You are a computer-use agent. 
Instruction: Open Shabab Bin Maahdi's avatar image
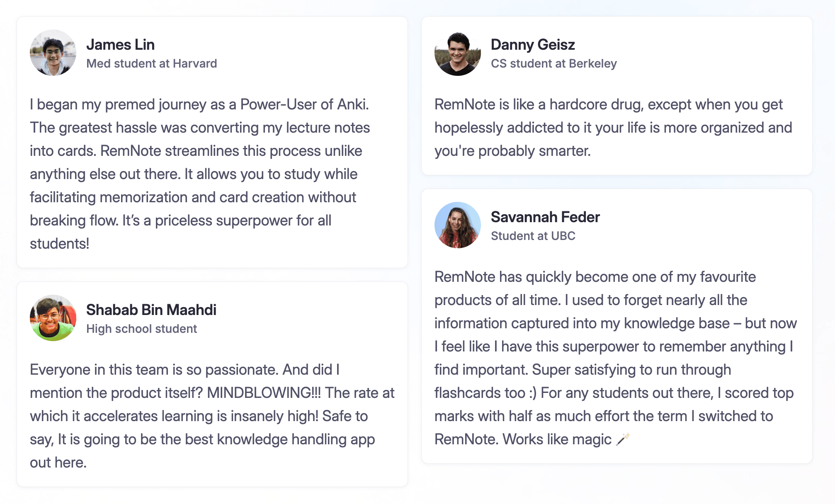pyautogui.click(x=53, y=318)
